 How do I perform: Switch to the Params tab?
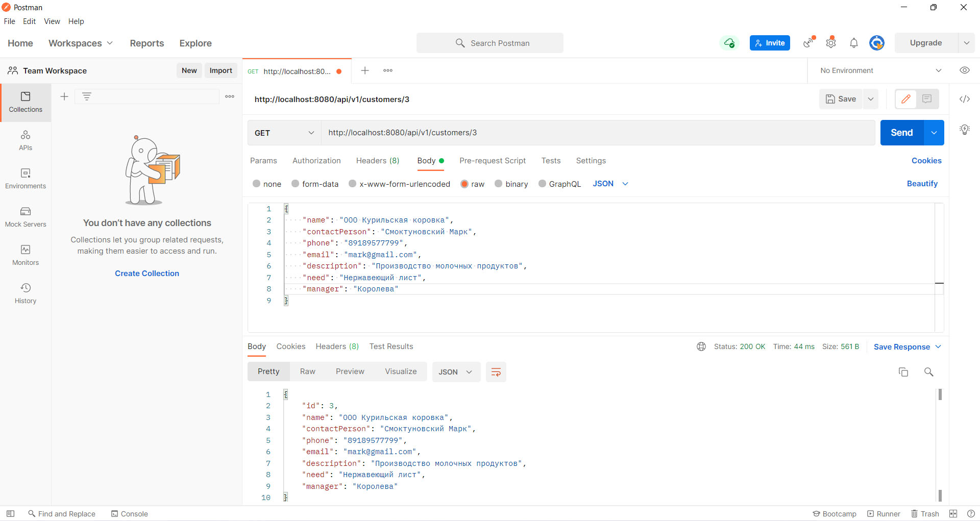coord(263,161)
